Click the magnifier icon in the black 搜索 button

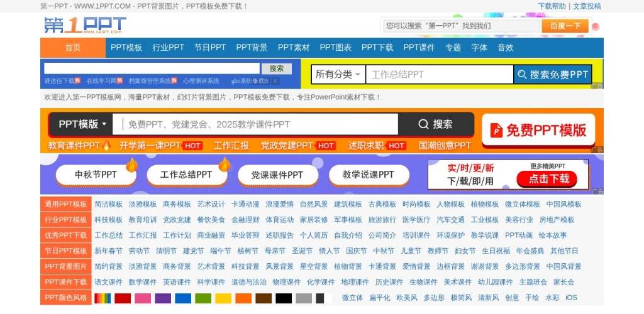(x=423, y=124)
